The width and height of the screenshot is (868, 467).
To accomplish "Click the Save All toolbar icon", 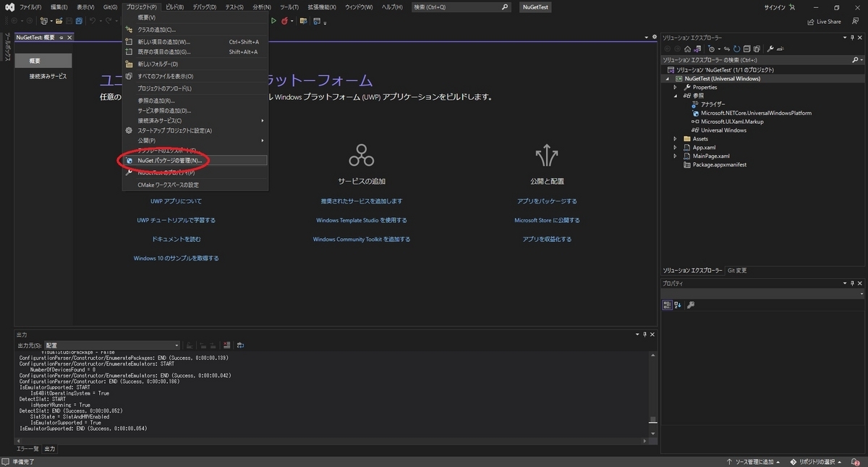I will click(x=79, y=21).
